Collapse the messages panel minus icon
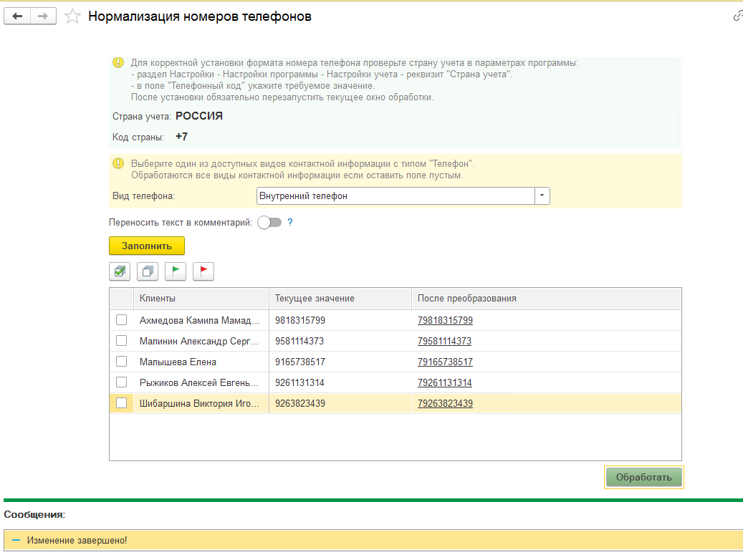 point(16,541)
